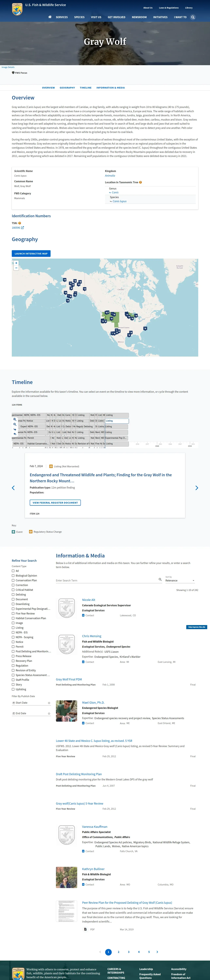Go to next page of results
Screen dimensions: 210x980
[157, 952]
